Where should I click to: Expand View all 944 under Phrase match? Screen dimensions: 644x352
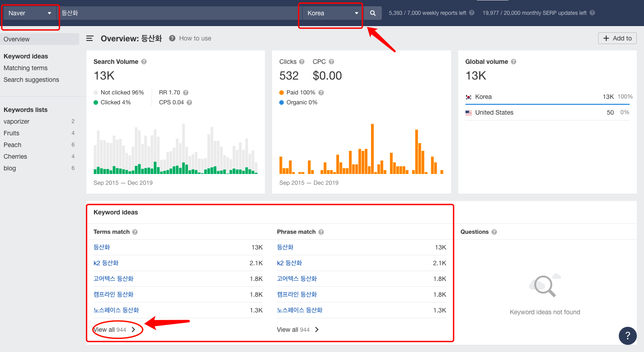[298, 330]
